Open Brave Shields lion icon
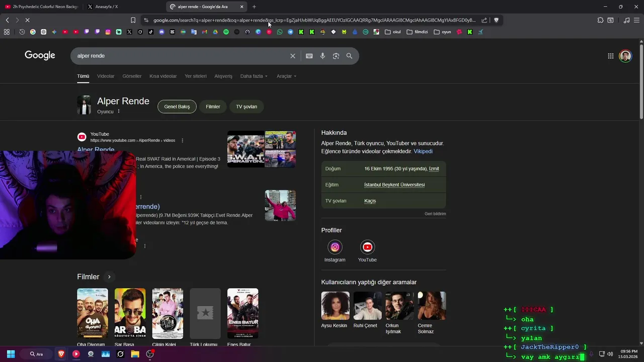This screenshot has width=644, height=362. point(496,20)
